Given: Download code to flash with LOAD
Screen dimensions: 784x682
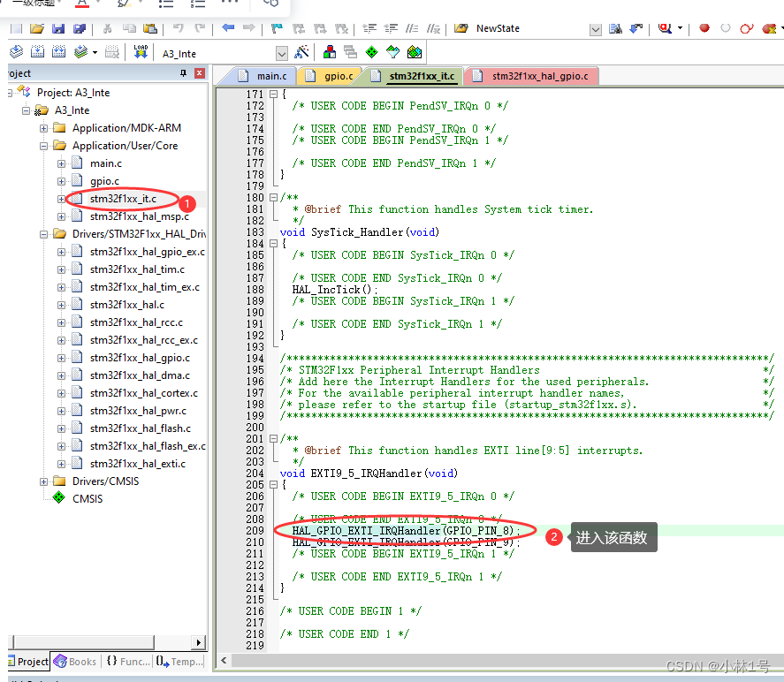Looking at the screenshot, I should coord(141,51).
